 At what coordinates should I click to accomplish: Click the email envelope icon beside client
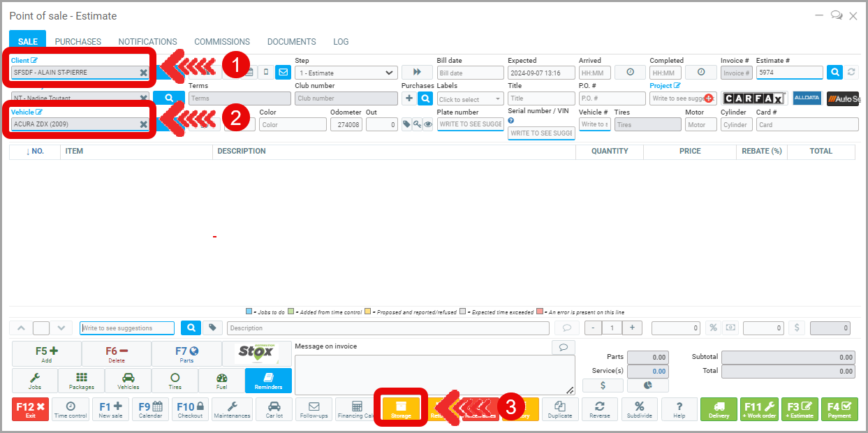coord(283,72)
